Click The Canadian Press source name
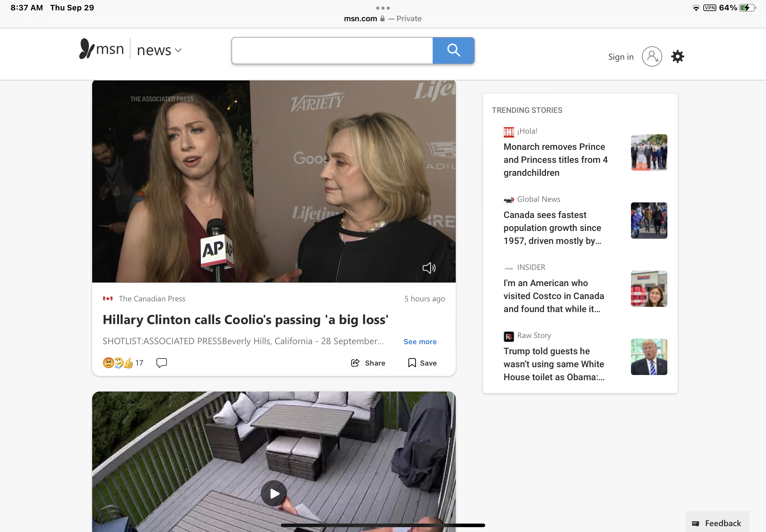Viewport: 766px width, 532px height. point(152,299)
